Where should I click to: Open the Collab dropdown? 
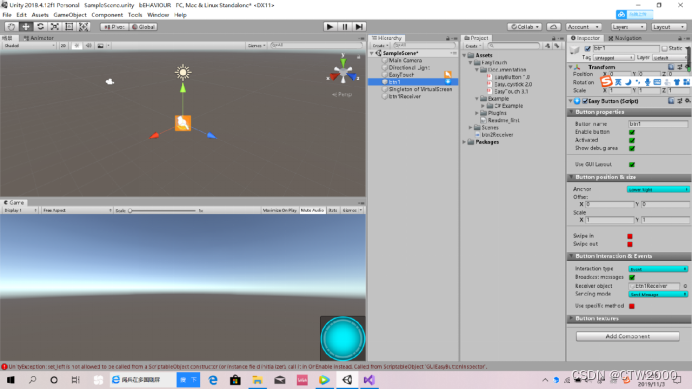point(525,27)
